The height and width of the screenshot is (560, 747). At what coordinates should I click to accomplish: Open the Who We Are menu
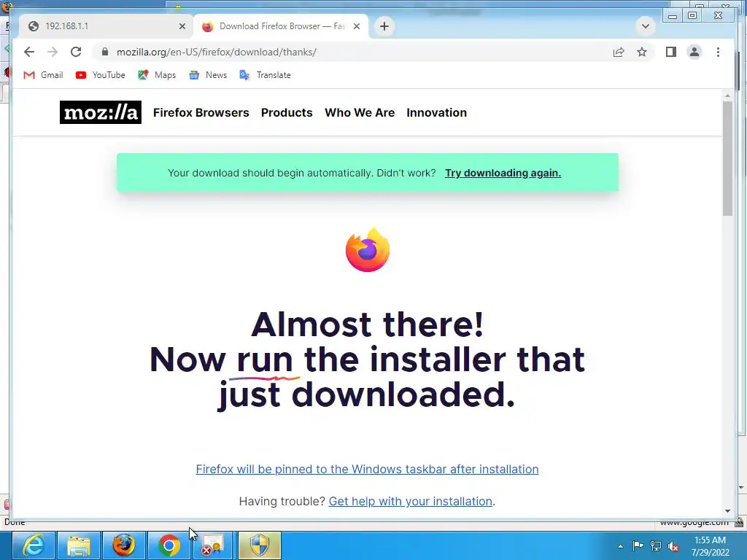click(x=360, y=113)
